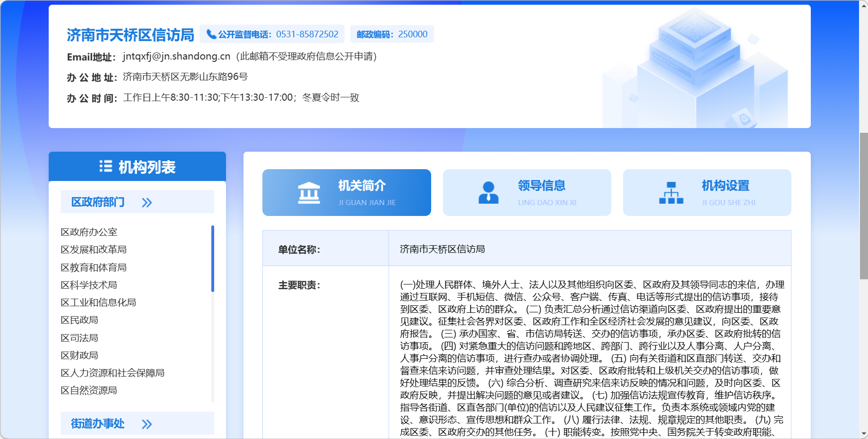Switch to the 领导信息 tab

(x=527, y=193)
